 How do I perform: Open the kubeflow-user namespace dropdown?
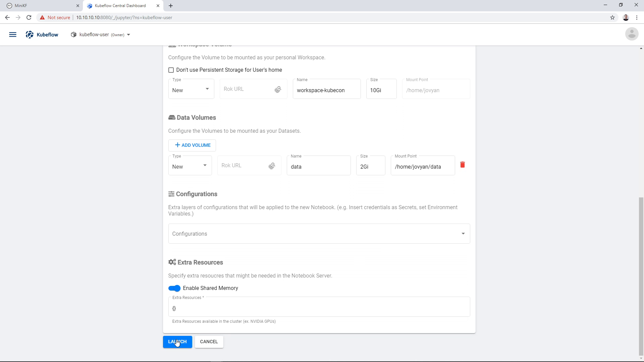(x=101, y=35)
